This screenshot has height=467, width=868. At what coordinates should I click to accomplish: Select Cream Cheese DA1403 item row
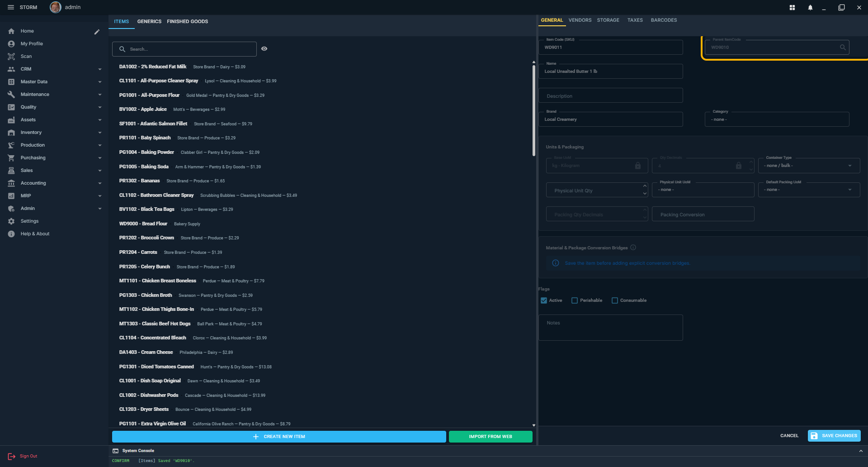[322, 353]
